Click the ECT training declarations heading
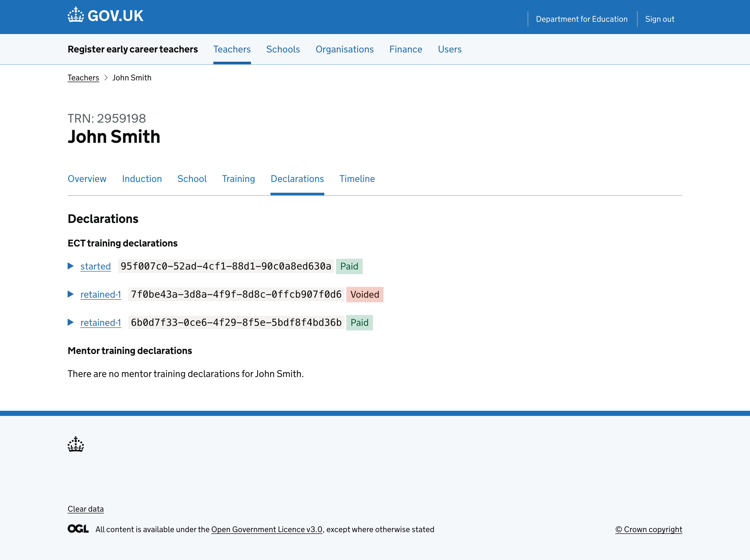Screen dimensions: 750x560 click(x=122, y=243)
